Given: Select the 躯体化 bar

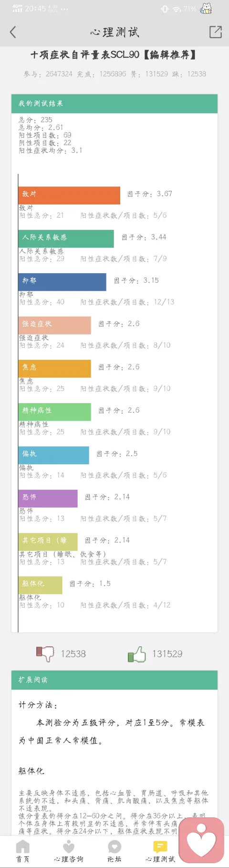Looking at the screenshot, I should (41, 585).
